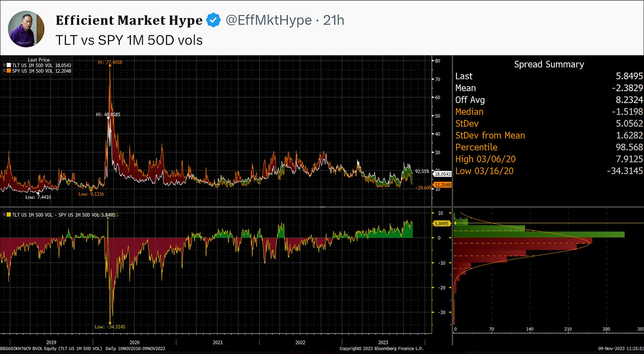Screen dimensions: 644x354
Task: Click the yellow 5.8495 spread tag on axis
Action: (x=441, y=223)
